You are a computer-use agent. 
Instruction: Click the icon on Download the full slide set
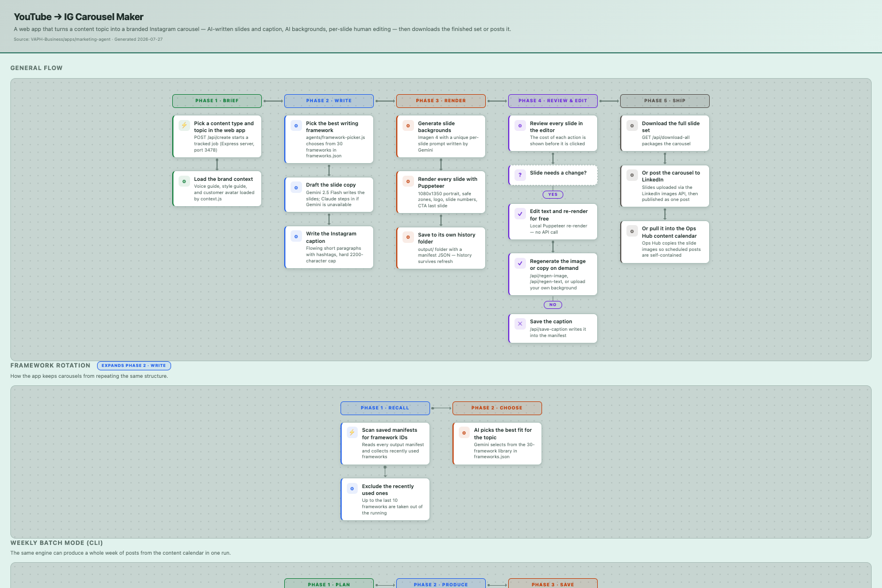tap(632, 125)
